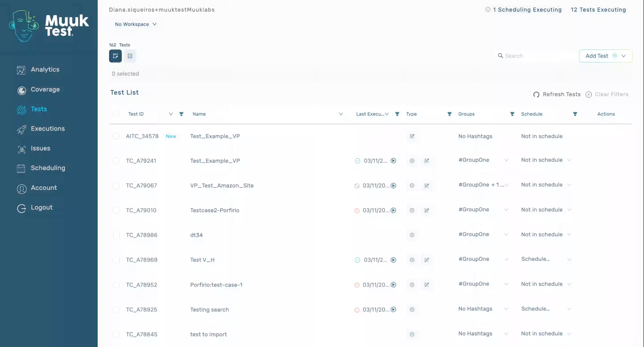The width and height of the screenshot is (644, 347).
Task: Sort by Test ID using its chevron
Action: coord(171,114)
